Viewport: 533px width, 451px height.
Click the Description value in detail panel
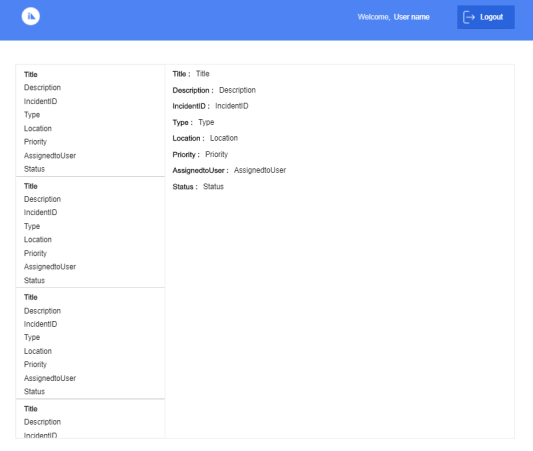[x=237, y=90]
